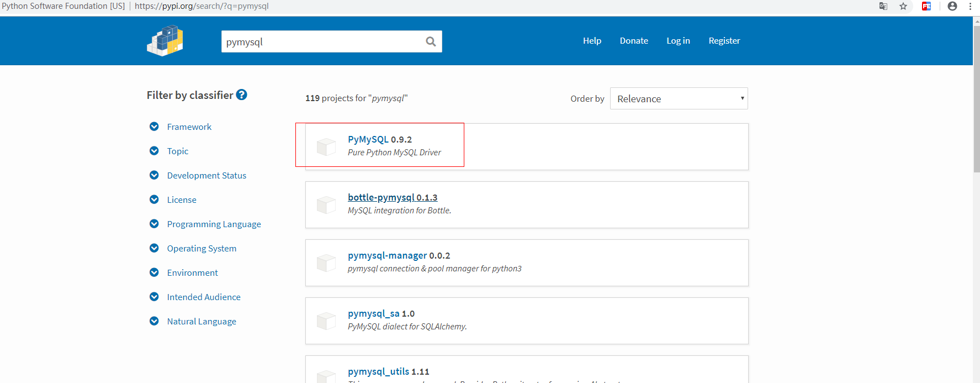
Task: Open the pymysql_sa 1.0 project link
Action: point(381,313)
